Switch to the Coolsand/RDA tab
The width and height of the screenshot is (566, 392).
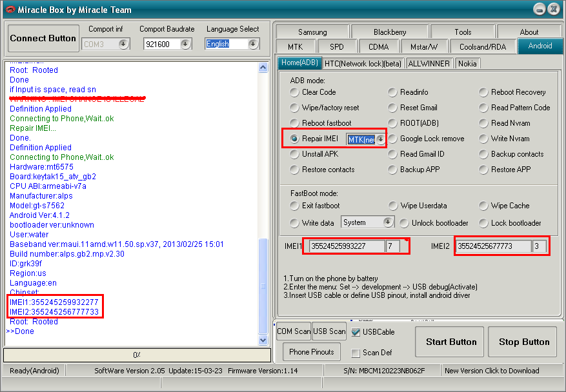click(483, 46)
